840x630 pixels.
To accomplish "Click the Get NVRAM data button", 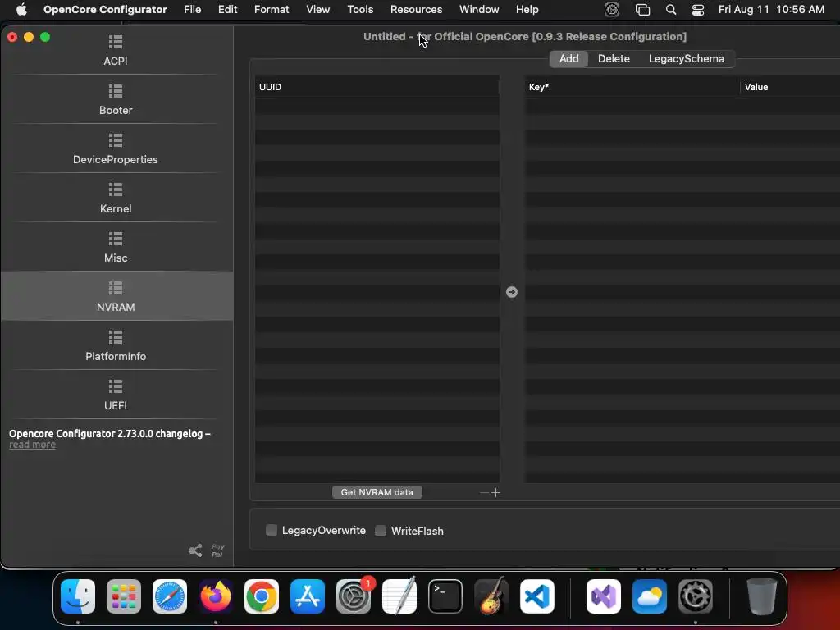I will point(377,492).
